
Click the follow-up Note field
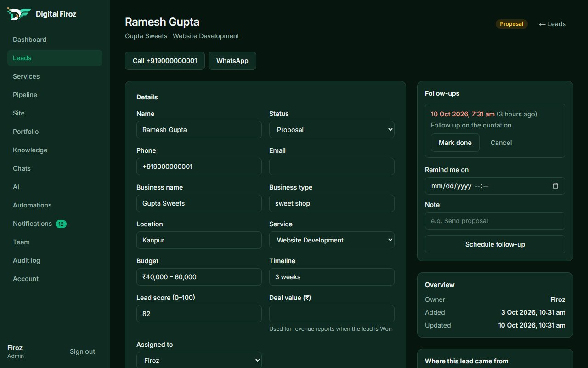[495, 221]
